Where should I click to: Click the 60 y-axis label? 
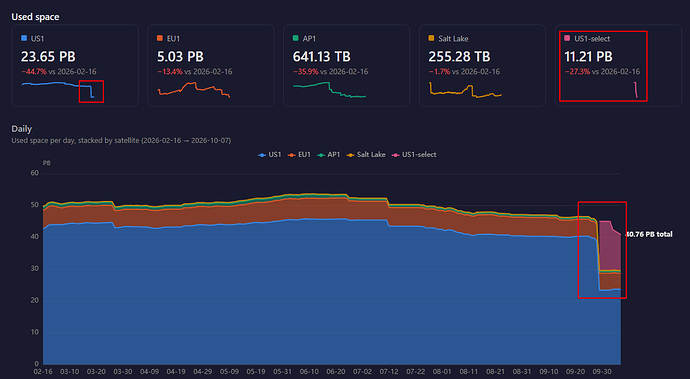[35, 173]
